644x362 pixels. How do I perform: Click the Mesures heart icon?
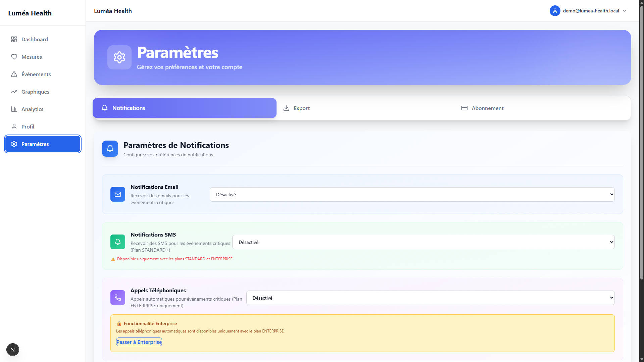(x=14, y=57)
